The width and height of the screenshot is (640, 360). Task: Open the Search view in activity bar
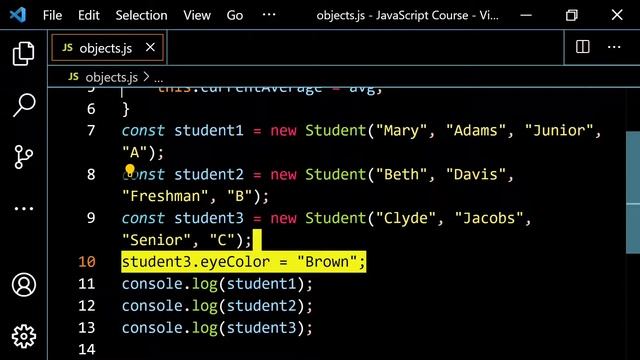point(24,105)
